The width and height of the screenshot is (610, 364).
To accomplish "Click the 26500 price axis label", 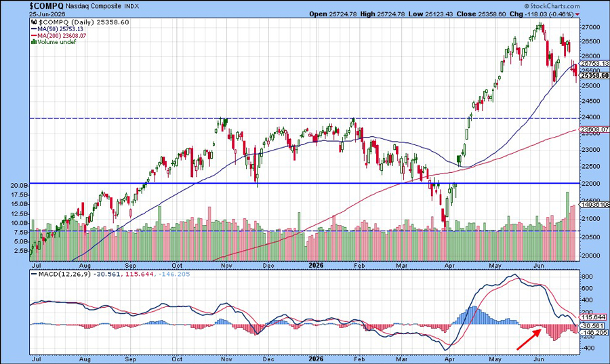I will (x=590, y=41).
